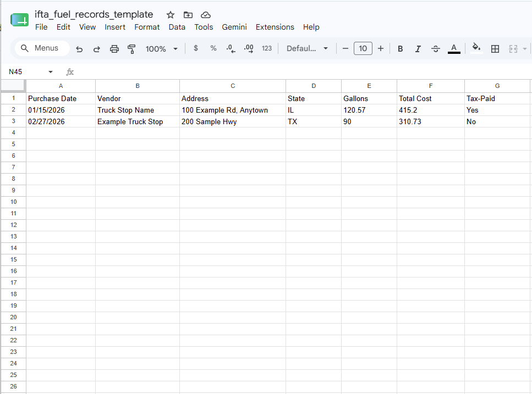
Task: Select cell containing 02/27/2026
Action: (61, 121)
